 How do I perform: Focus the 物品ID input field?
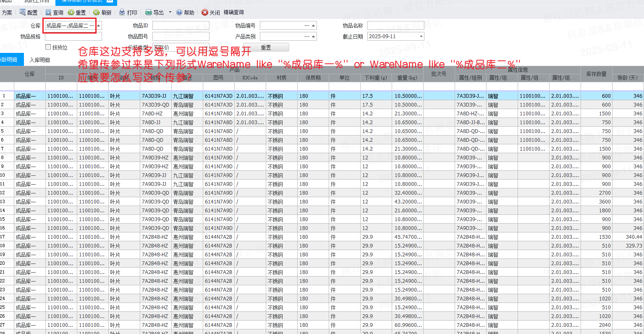tap(181, 26)
